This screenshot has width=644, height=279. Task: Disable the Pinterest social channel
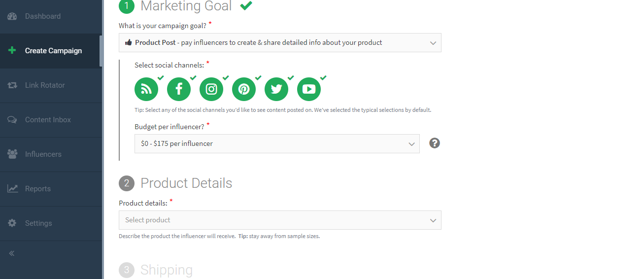tap(244, 89)
